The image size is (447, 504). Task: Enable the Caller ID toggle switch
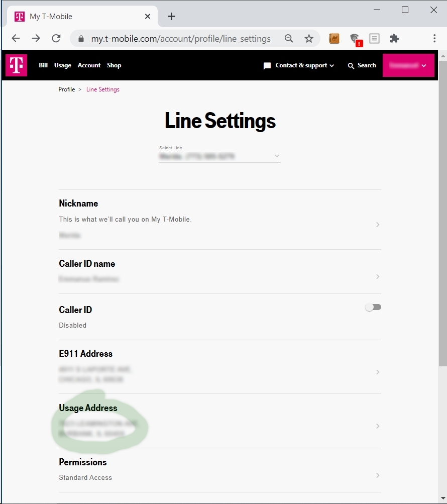[373, 307]
